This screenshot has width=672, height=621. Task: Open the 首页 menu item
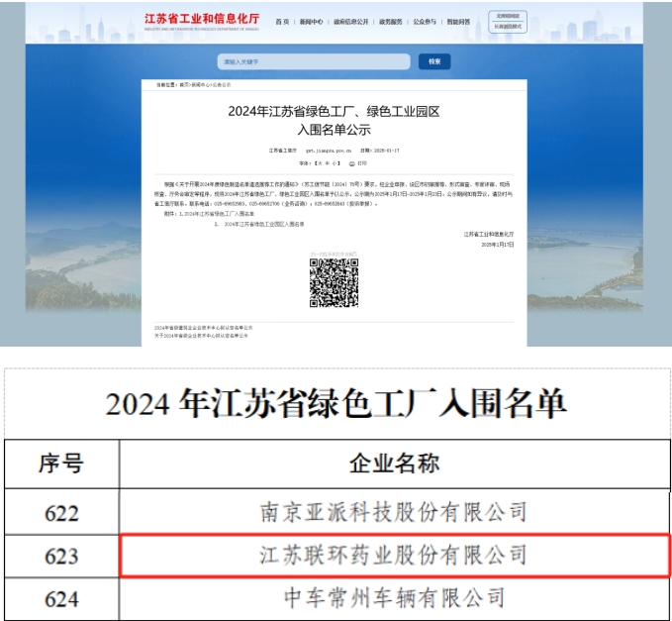click(x=282, y=21)
